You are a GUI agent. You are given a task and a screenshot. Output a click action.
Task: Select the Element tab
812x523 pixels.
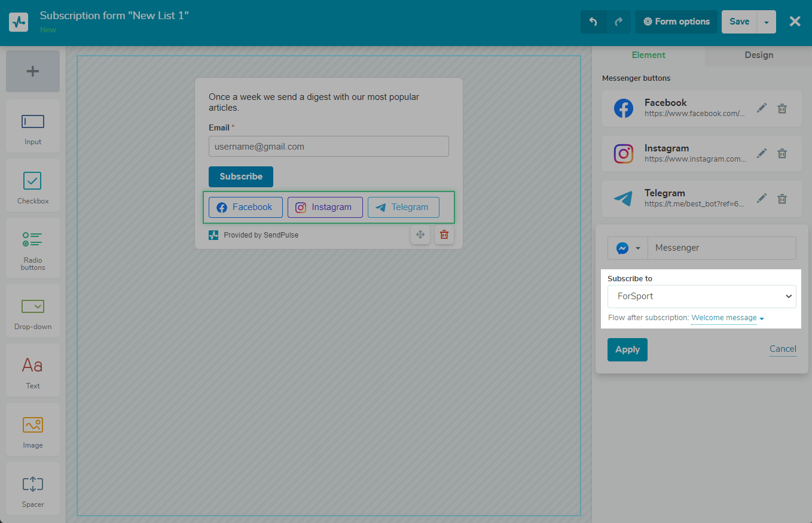[x=648, y=55]
